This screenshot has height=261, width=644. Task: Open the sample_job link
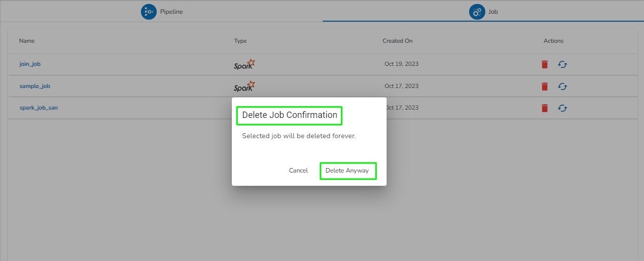click(x=35, y=86)
